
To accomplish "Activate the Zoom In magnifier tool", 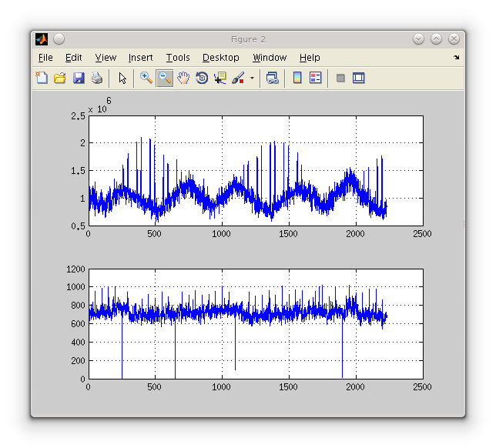I will pos(146,78).
